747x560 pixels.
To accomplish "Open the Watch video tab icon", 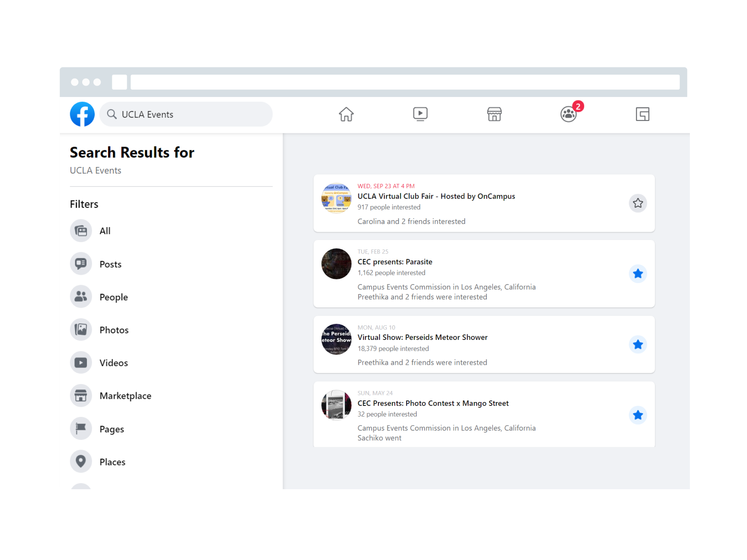I will 420,114.
